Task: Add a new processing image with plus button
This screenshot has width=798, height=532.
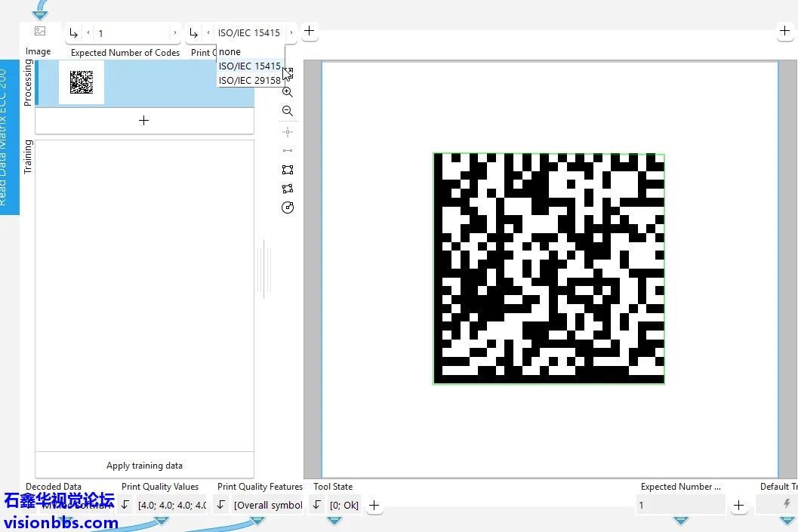Action: pyautogui.click(x=144, y=121)
